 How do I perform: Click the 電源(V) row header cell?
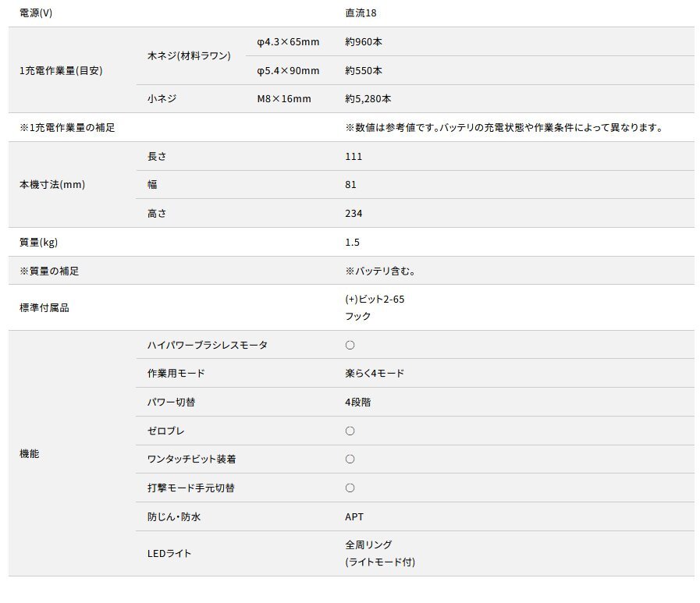pos(34,12)
